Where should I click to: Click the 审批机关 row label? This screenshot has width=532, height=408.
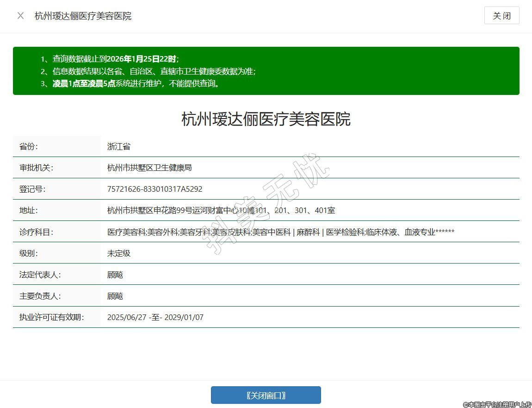36,168
